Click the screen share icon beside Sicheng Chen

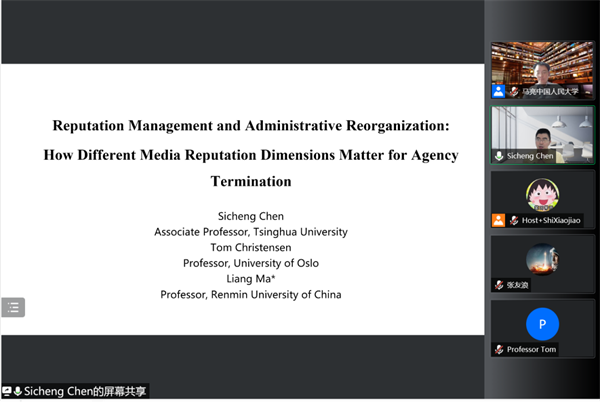tap(6, 391)
